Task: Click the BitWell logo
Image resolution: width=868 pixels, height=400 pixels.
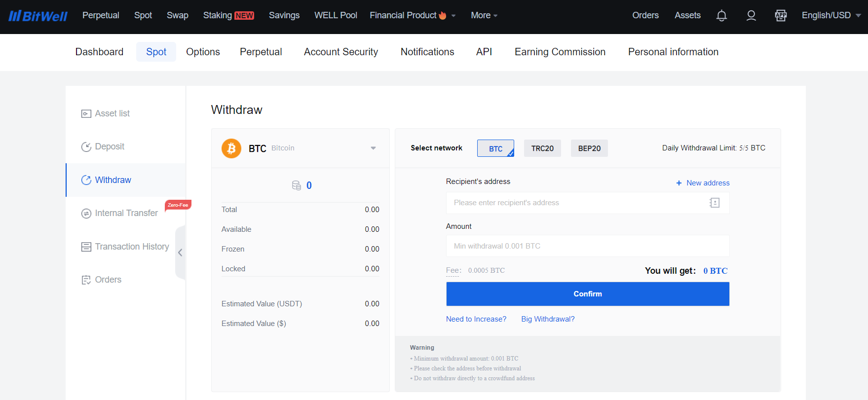Action: 38,16
